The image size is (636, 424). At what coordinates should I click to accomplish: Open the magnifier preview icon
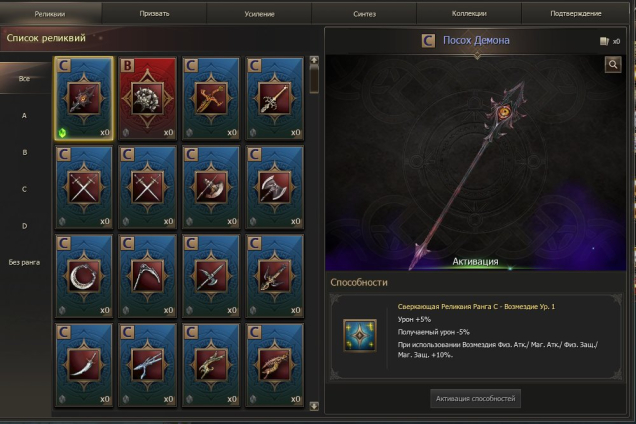point(613,65)
